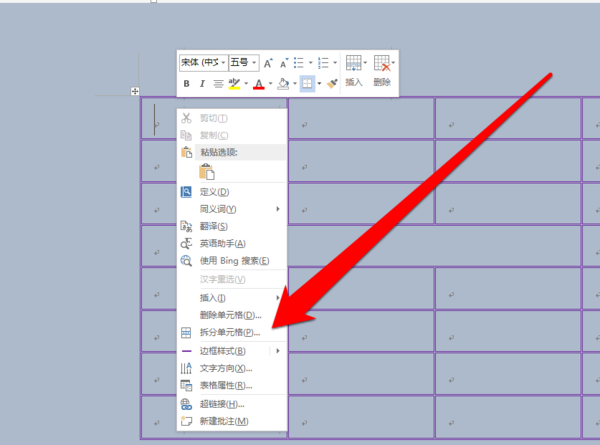Choose 拆分单元格(P)... menu item
The height and width of the screenshot is (445, 600).
232,332
